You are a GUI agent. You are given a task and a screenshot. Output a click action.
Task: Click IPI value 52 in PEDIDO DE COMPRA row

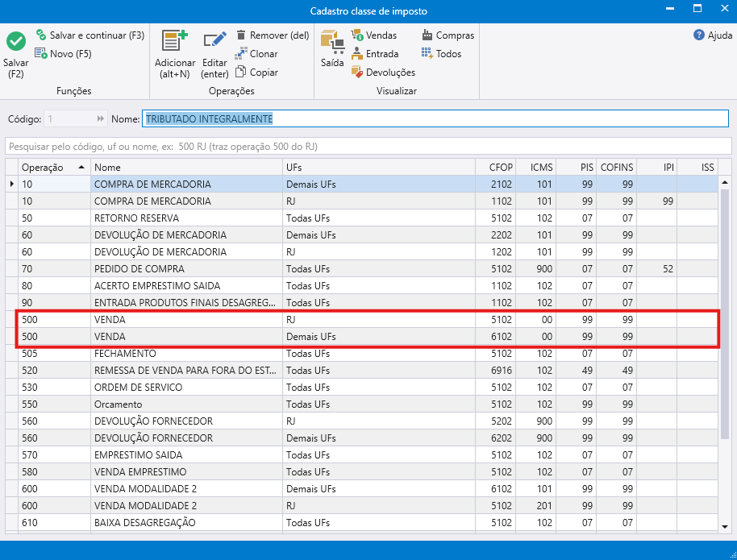[x=657, y=269]
